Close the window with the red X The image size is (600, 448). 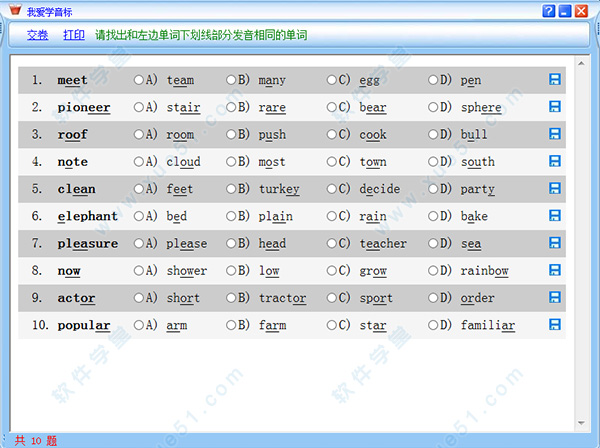click(x=581, y=11)
